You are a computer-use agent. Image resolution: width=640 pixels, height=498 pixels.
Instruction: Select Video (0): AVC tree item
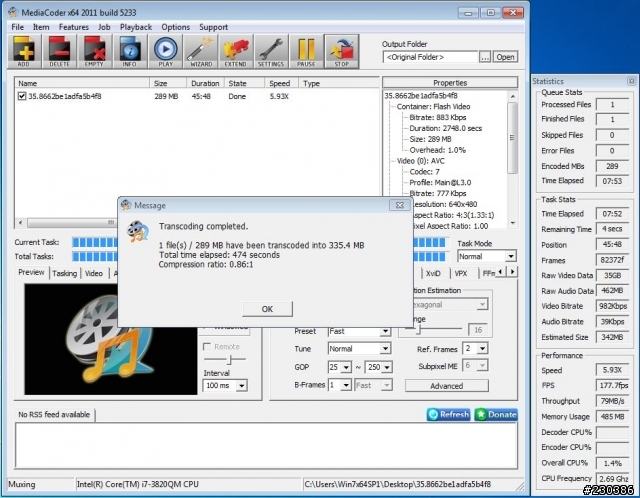(x=420, y=161)
